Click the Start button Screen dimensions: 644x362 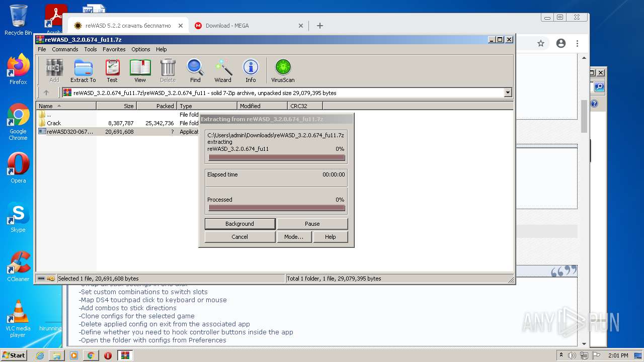pyautogui.click(x=14, y=355)
